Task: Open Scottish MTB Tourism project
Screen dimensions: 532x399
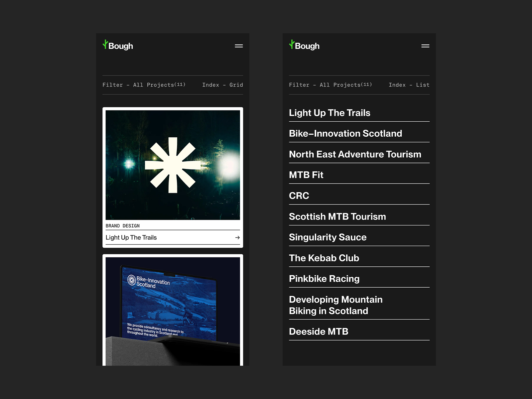Action: (337, 216)
